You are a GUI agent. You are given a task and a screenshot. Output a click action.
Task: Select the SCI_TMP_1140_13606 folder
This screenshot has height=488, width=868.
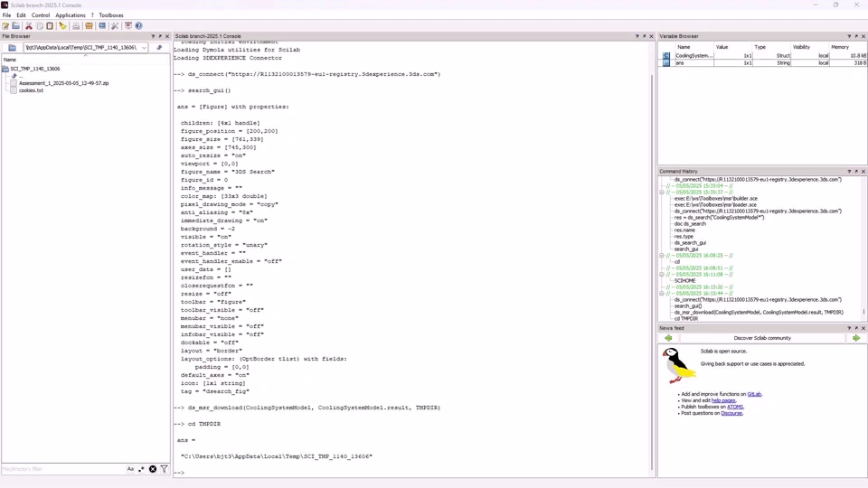(x=35, y=70)
